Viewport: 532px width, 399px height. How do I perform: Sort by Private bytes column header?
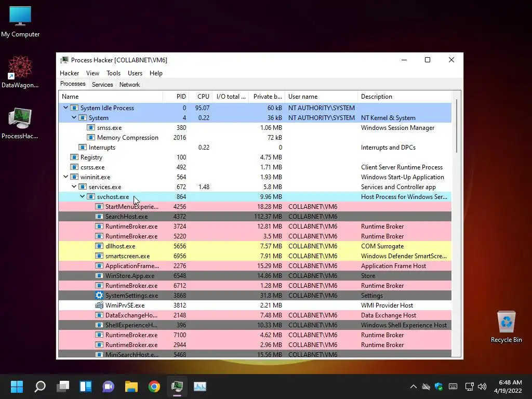[267, 96]
